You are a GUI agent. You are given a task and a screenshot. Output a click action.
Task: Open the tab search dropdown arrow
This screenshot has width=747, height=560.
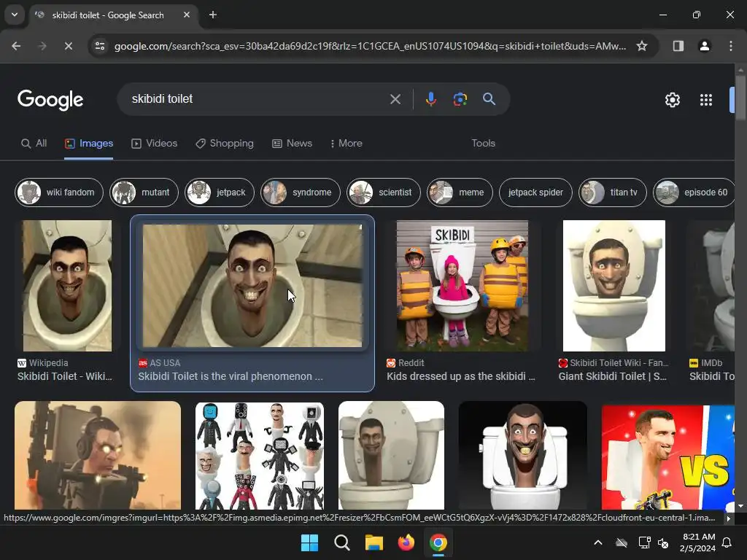15,15
